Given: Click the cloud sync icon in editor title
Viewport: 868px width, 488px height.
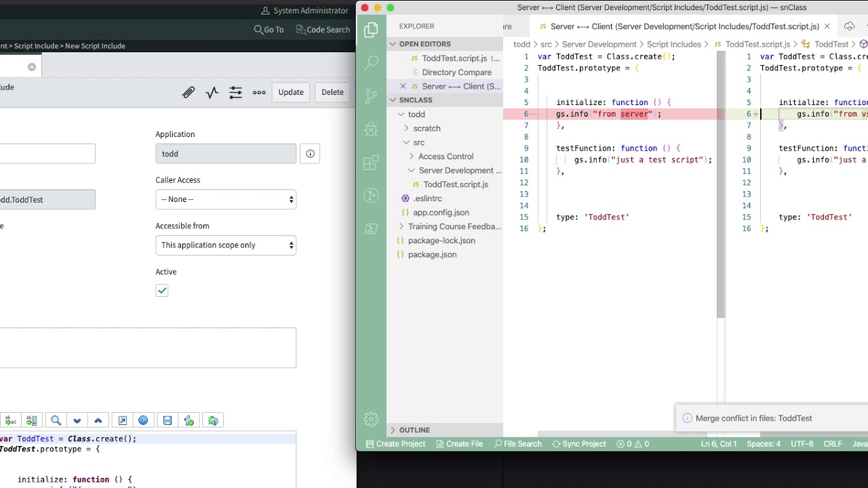Looking at the screenshot, I should click(849, 26).
